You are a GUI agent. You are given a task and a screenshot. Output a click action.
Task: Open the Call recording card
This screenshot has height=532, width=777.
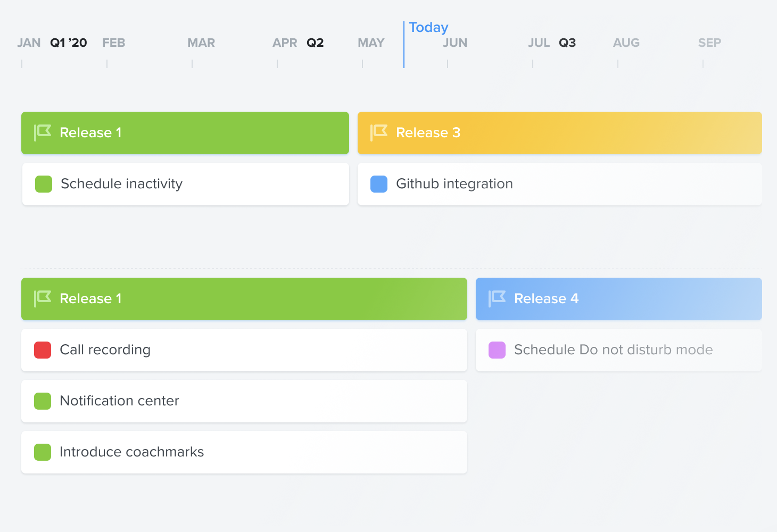pos(244,350)
